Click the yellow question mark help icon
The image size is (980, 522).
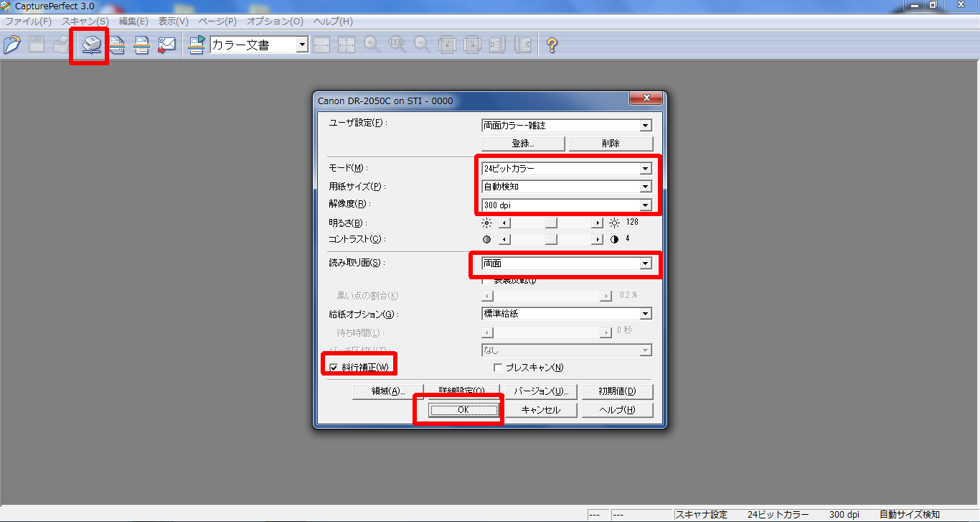pyautogui.click(x=552, y=45)
